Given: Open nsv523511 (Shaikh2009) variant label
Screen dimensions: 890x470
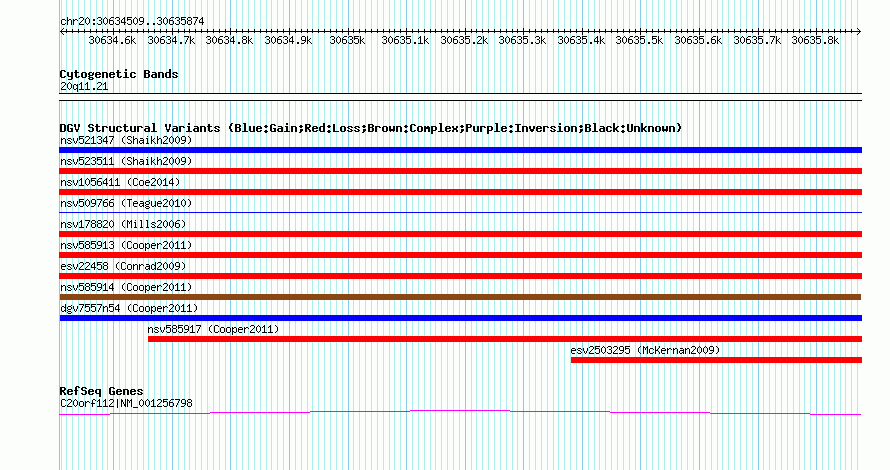Looking at the screenshot, I should (x=126, y=161).
